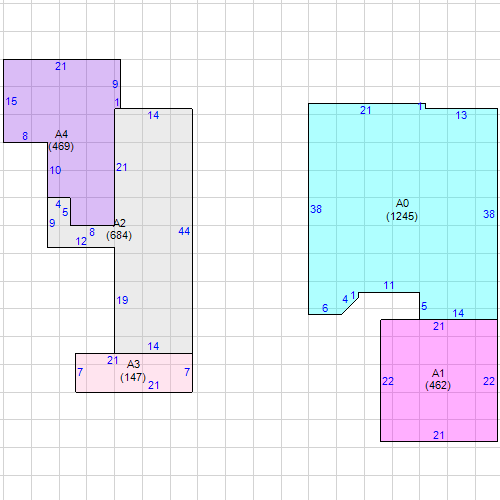Viewport: 500px width, 500px height.
Task: Click the 14 dimension along A0's bottom edge
Action: (458, 313)
